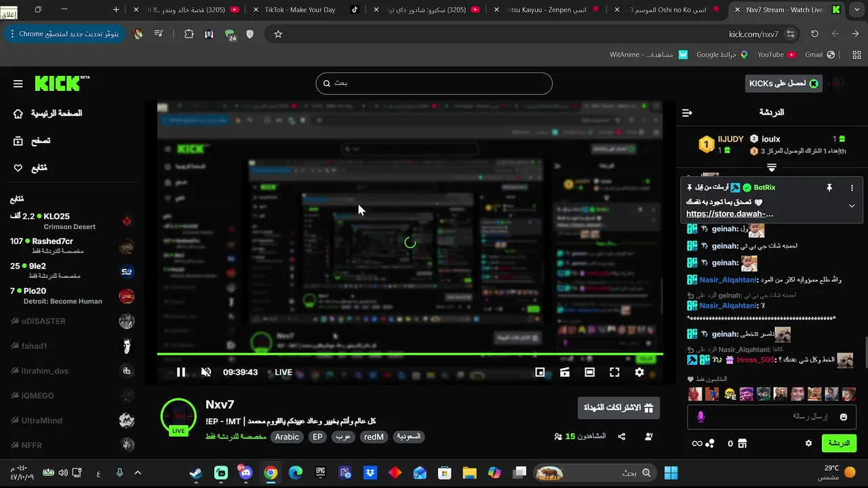Open the chat shop icon

[742, 443]
